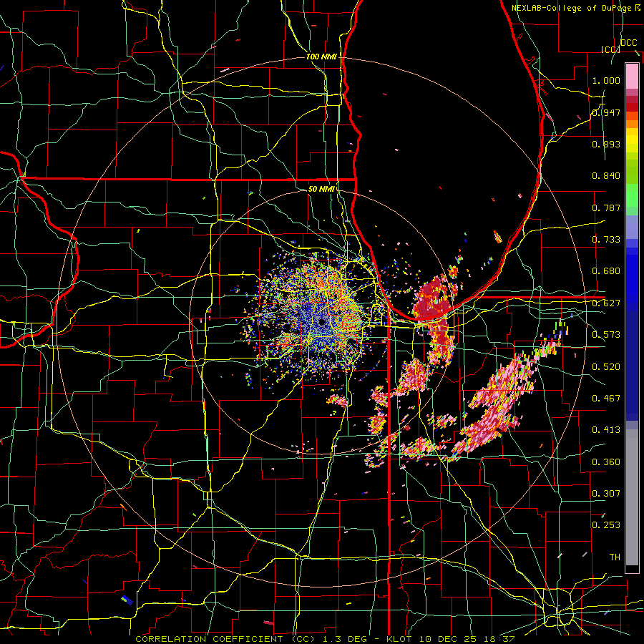Pick the pink top segment of the color bar

pos(632,77)
